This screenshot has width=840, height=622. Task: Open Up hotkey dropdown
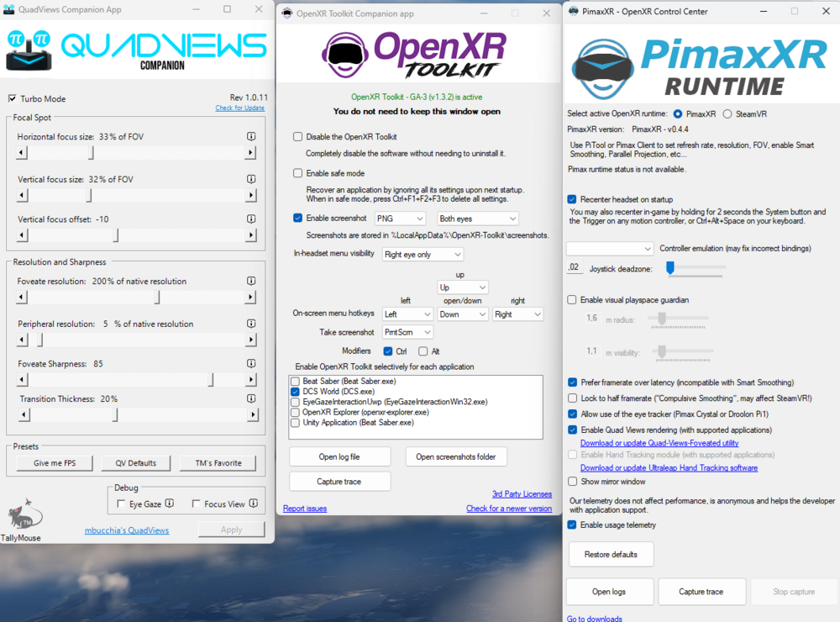[462, 287]
